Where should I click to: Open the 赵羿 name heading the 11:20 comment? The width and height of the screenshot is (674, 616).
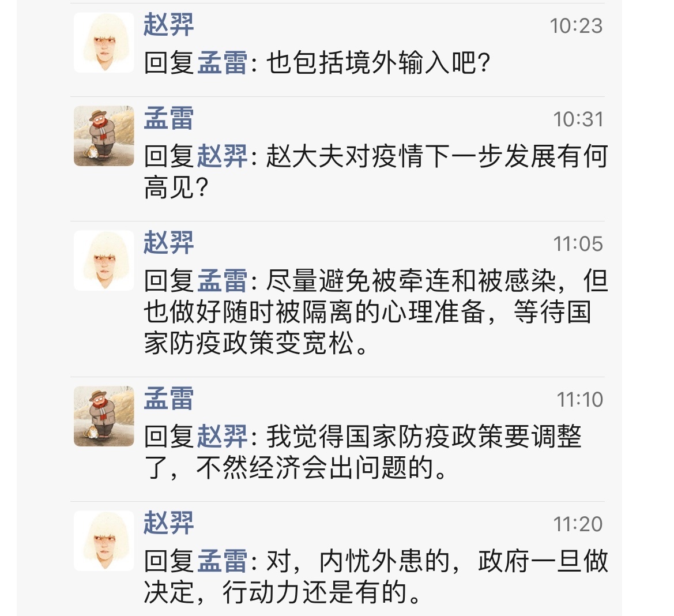(168, 523)
